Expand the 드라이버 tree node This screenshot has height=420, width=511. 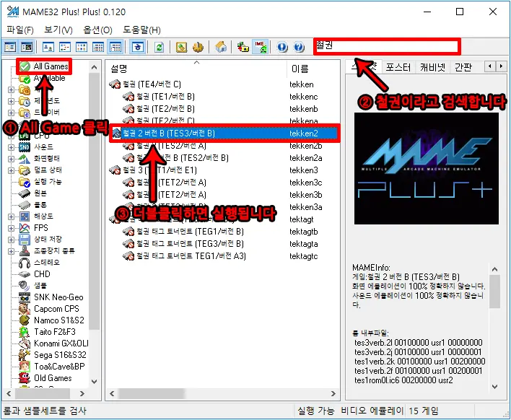tap(11, 113)
